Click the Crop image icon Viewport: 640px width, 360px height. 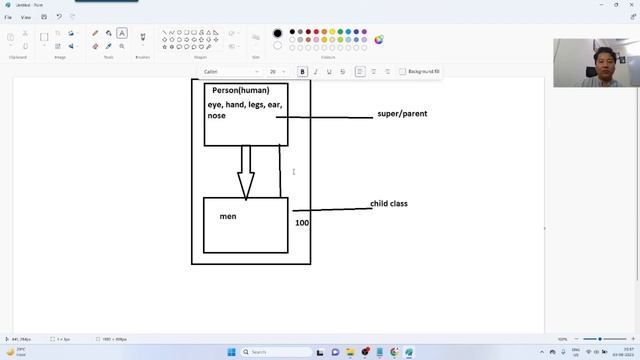pyautogui.click(x=58, y=33)
